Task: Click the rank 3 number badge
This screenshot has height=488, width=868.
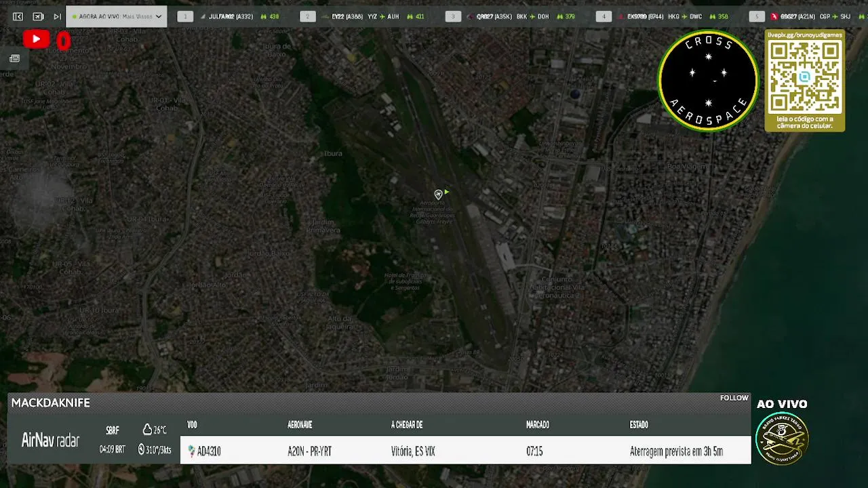Action: (x=453, y=16)
